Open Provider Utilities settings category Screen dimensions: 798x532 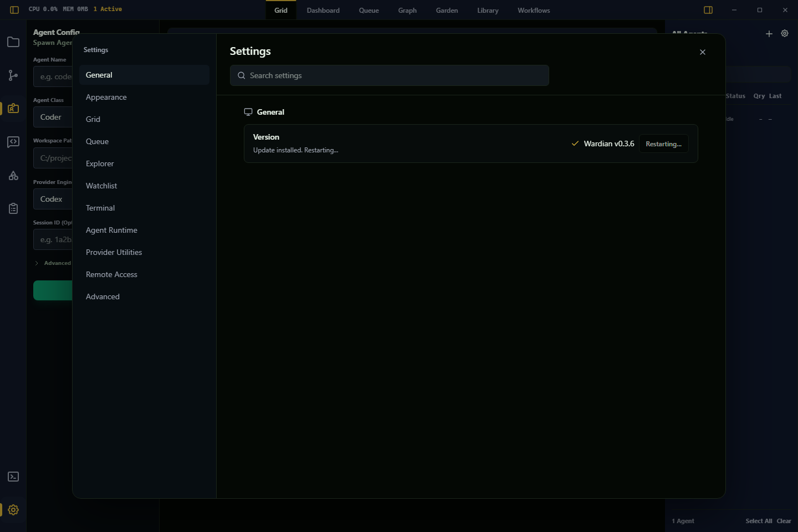[x=144, y=252]
